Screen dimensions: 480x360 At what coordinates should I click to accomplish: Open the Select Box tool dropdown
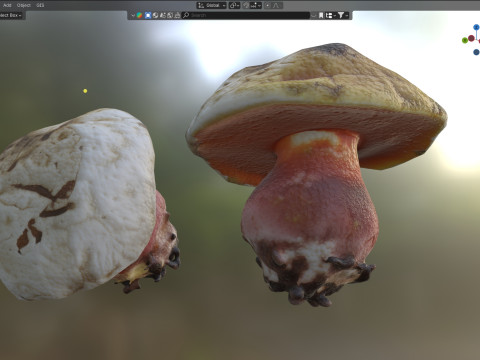tap(11, 15)
